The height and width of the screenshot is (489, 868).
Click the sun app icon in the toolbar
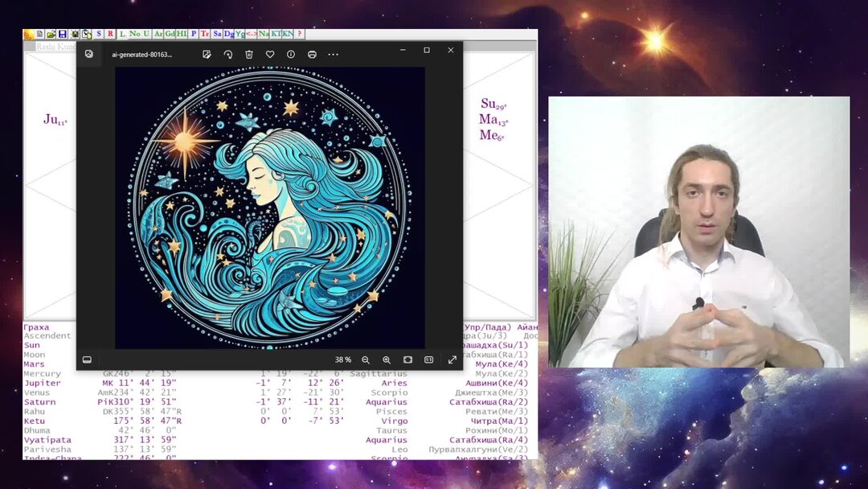click(29, 34)
